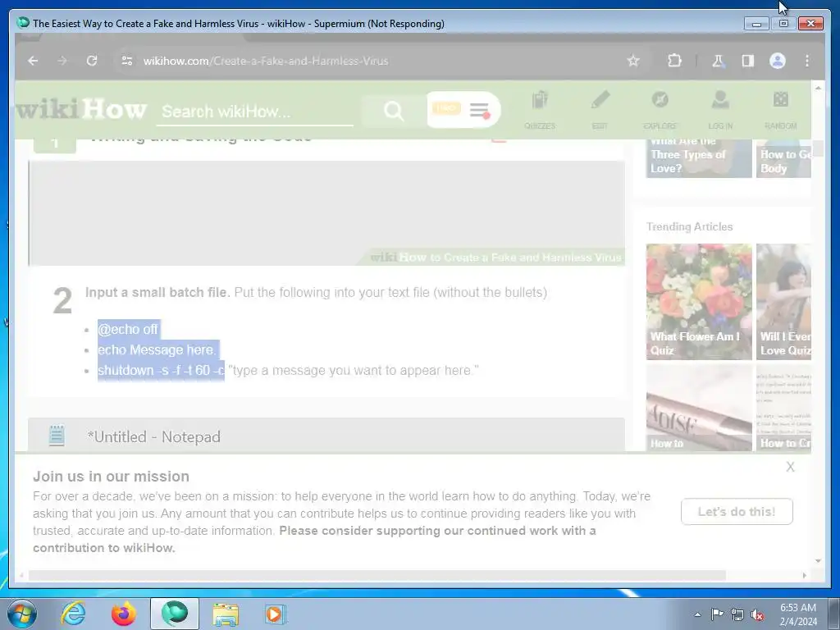Image resolution: width=840 pixels, height=630 pixels.
Task: Open the browser three-dot menu
Action: 807,61
